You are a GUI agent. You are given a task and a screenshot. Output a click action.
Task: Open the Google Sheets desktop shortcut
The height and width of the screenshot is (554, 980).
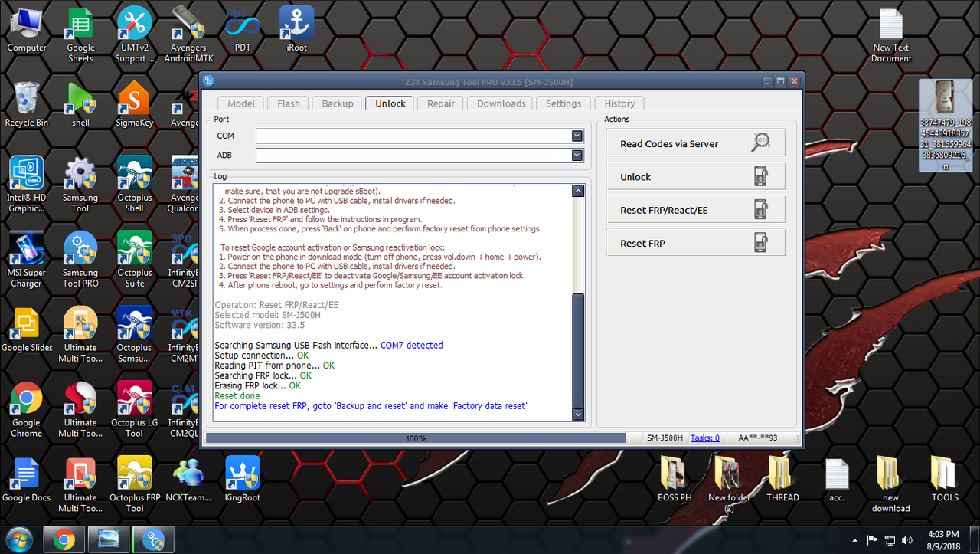click(x=80, y=34)
